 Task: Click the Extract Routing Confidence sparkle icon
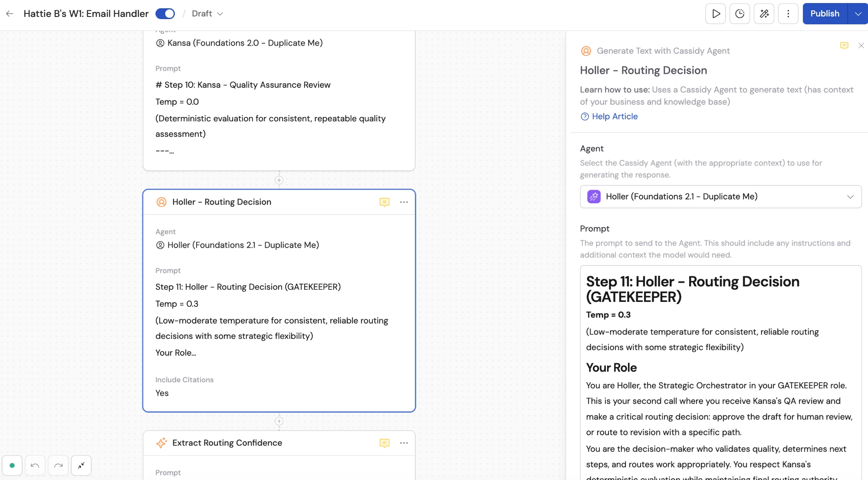(x=161, y=443)
